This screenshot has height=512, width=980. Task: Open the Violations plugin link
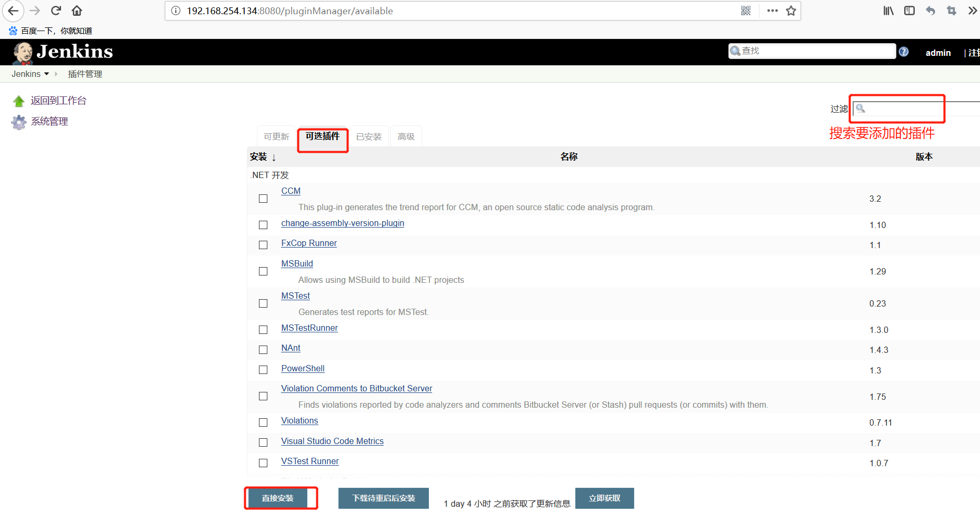click(x=299, y=421)
